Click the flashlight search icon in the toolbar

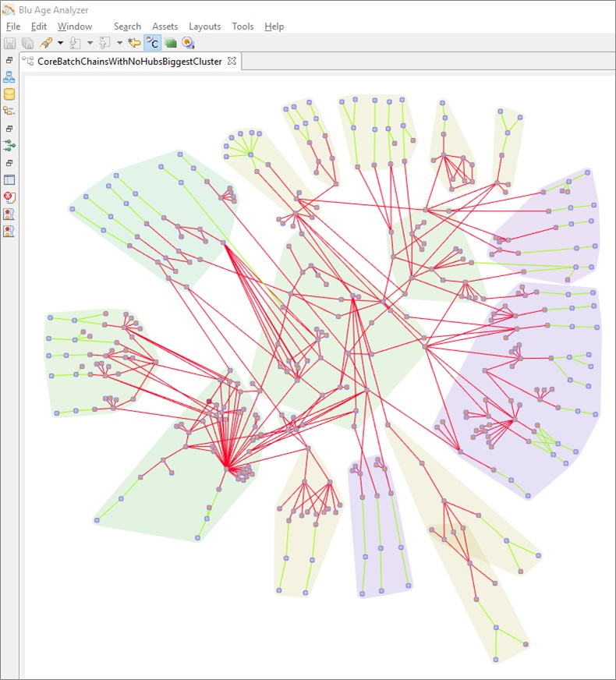click(x=46, y=43)
